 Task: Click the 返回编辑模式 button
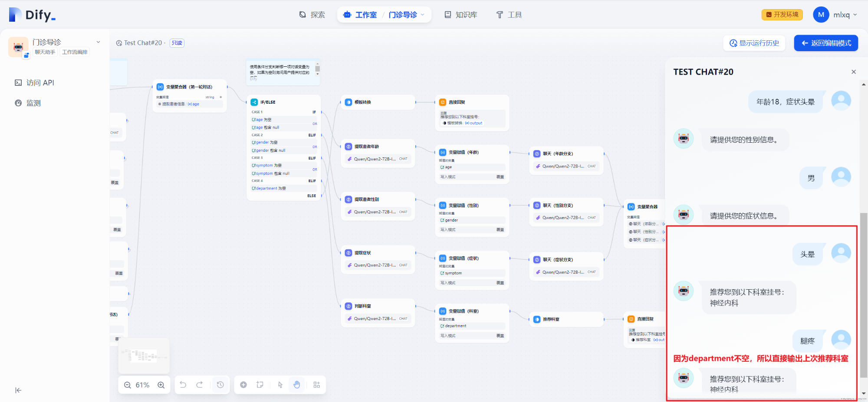pos(825,43)
